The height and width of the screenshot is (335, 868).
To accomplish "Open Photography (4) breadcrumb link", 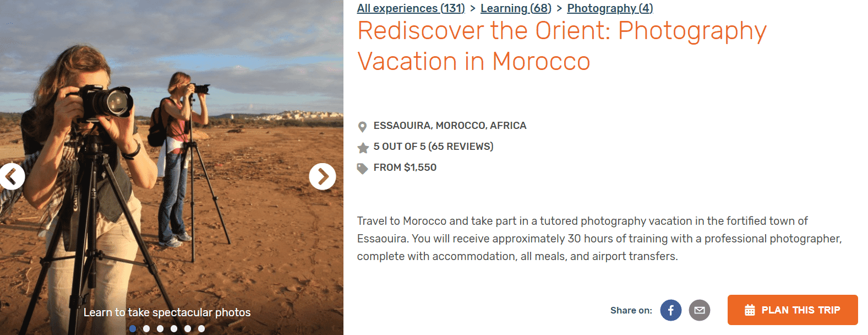I will (x=610, y=8).
